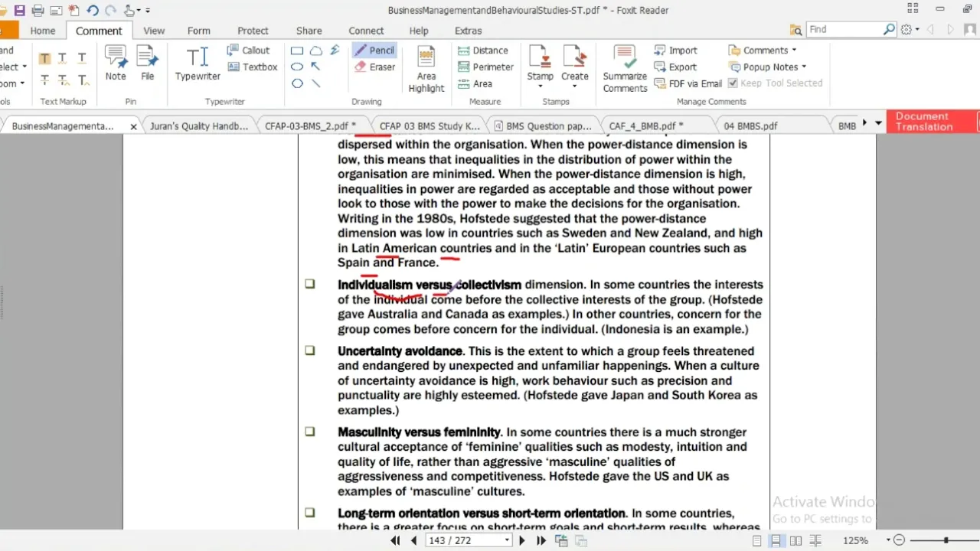Viewport: 980px width, 551px height.
Task: Select the Pencil drawing tool
Action: [374, 51]
